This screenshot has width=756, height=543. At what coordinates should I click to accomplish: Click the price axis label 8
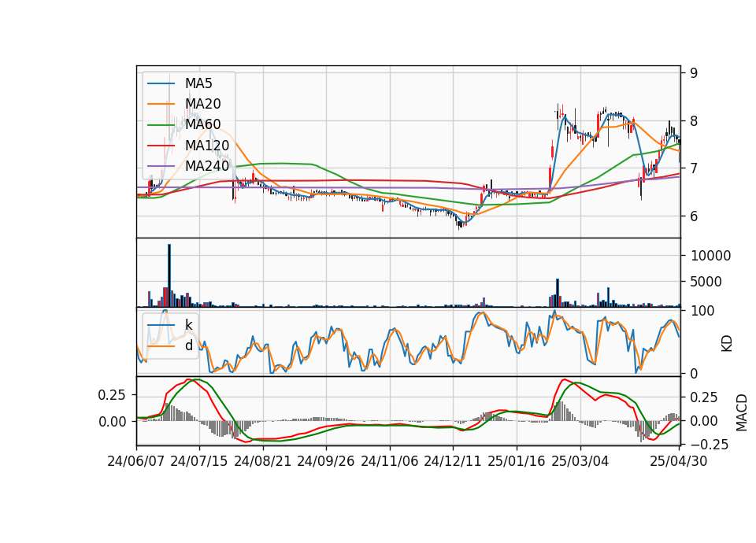694,121
